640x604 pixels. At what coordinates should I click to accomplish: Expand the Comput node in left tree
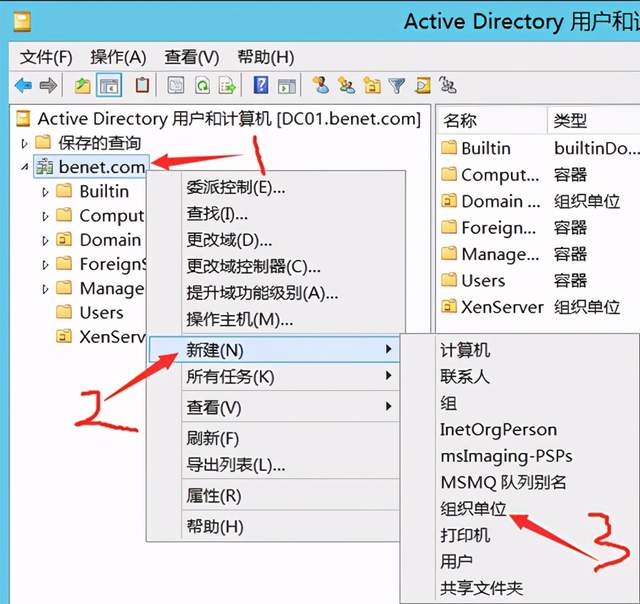coord(45,216)
